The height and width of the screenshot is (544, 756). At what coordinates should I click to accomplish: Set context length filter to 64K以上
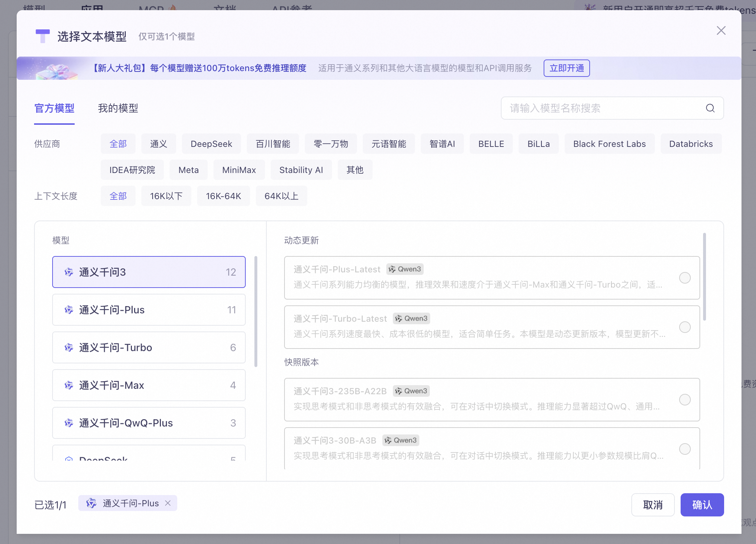click(x=282, y=196)
